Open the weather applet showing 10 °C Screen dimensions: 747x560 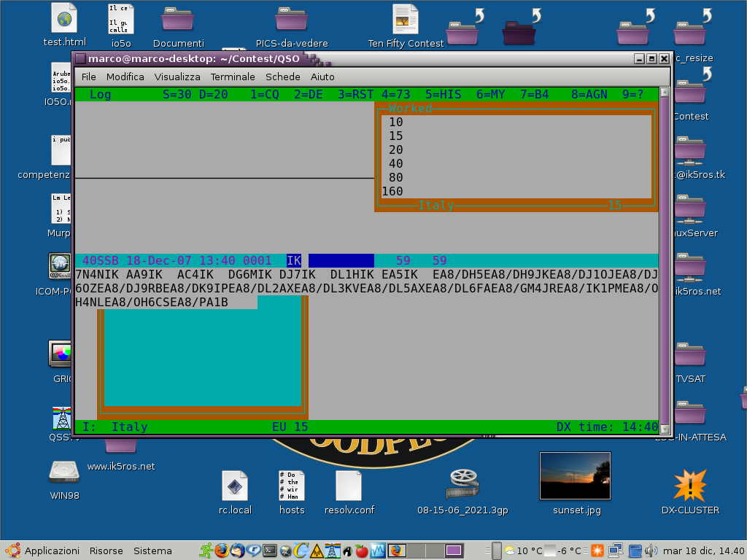click(x=523, y=551)
